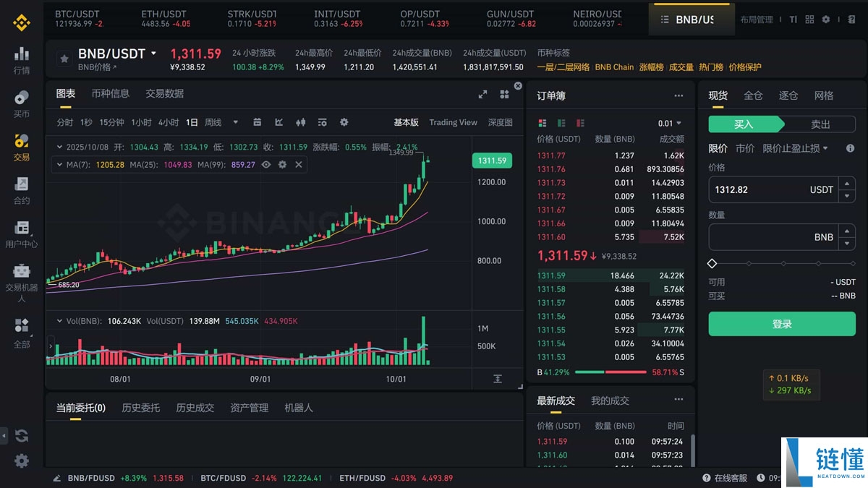This screenshot has height=488, width=868.
Task: Switch to the 网格 grid trading tab
Action: [x=824, y=95]
